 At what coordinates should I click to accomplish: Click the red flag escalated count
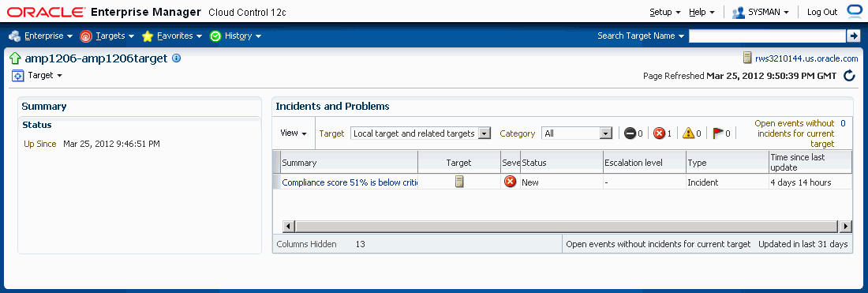721,133
